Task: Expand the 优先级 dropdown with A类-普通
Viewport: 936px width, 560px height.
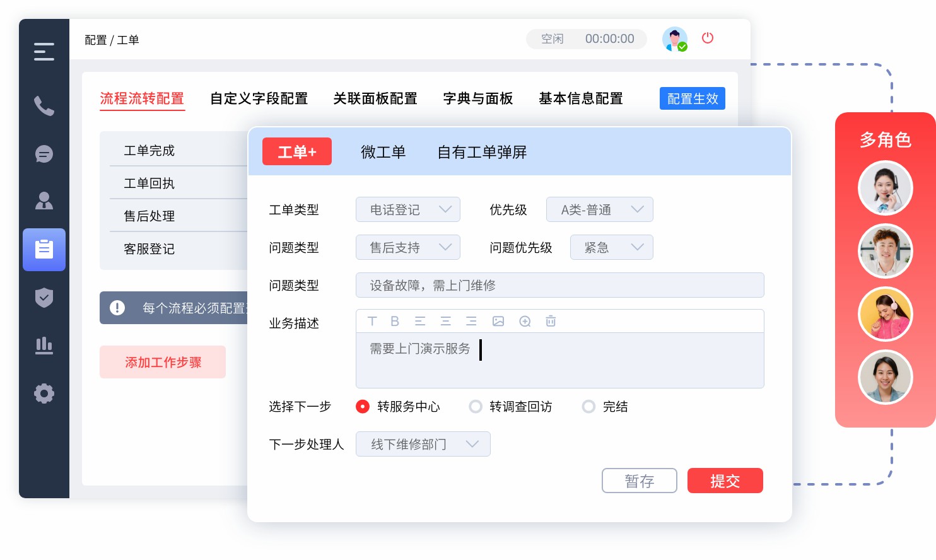Action: [x=600, y=209]
